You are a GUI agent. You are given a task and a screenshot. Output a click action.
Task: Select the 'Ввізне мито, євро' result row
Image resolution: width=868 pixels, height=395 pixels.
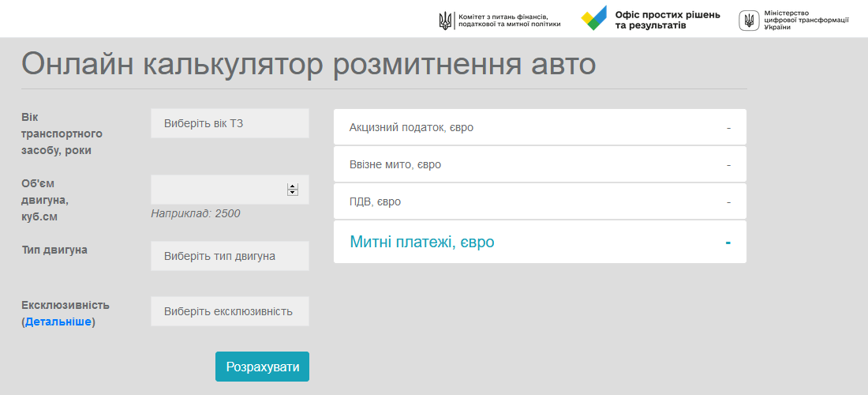[540, 164]
